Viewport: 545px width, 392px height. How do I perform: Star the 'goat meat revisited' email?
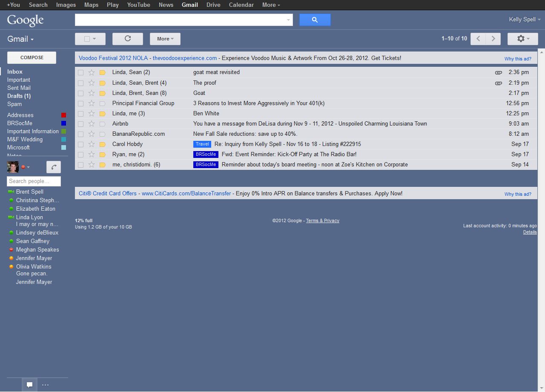click(x=92, y=72)
